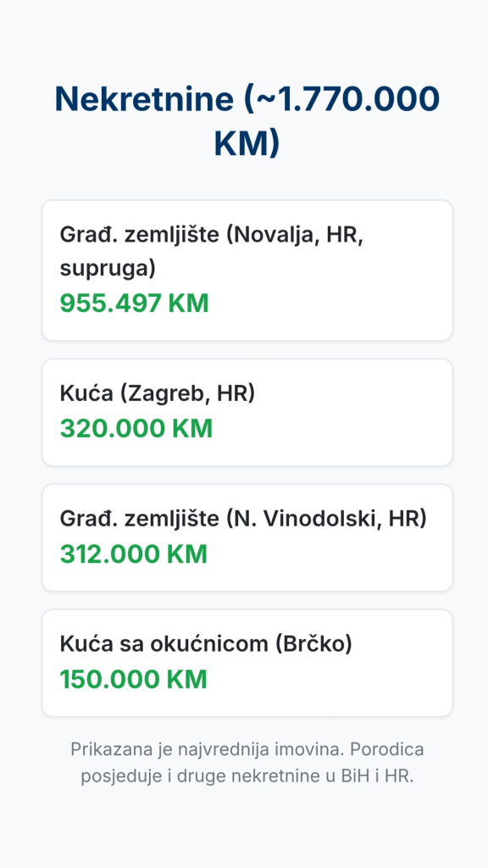Click the 955.497 KM value
The height and width of the screenshot is (868, 488).
coord(134,303)
